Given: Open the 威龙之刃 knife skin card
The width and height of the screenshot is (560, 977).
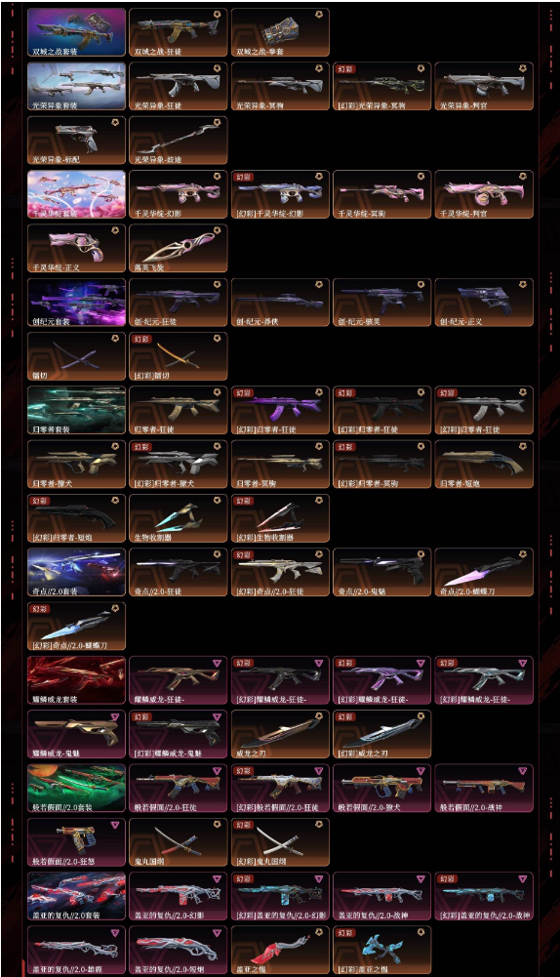Looking at the screenshot, I should click(280, 734).
